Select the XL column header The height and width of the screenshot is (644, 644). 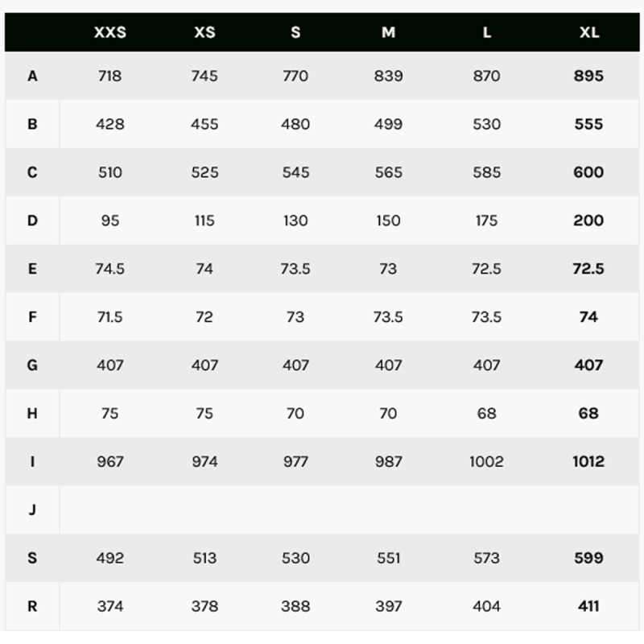click(588, 33)
